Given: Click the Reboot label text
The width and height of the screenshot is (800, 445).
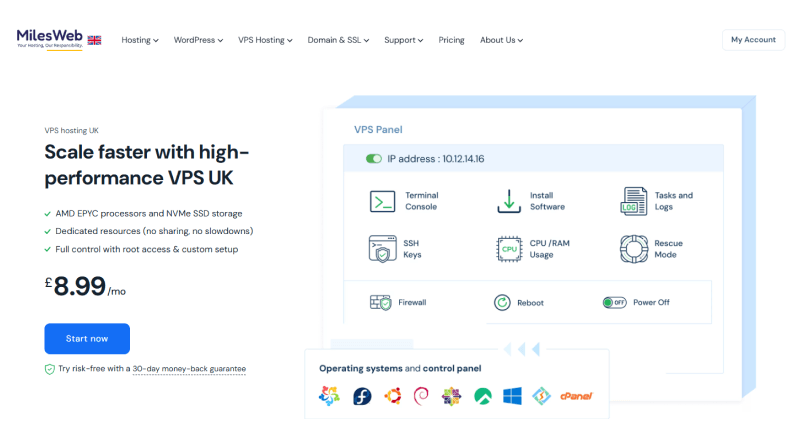Looking at the screenshot, I should click(531, 303).
